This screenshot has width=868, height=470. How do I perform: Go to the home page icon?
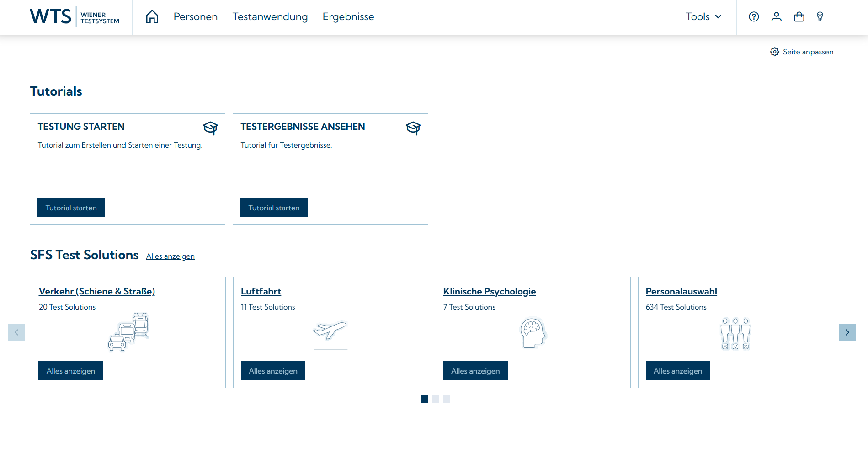(152, 17)
